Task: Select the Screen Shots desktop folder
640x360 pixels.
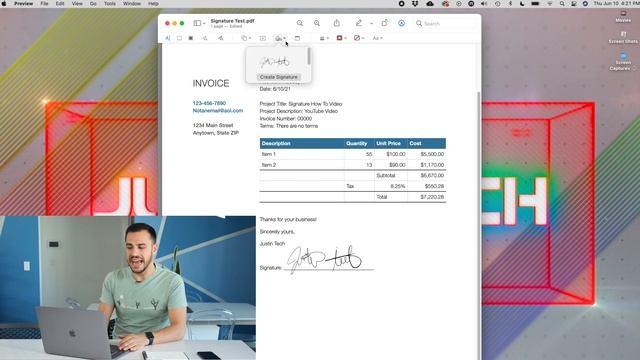Action: click(623, 37)
